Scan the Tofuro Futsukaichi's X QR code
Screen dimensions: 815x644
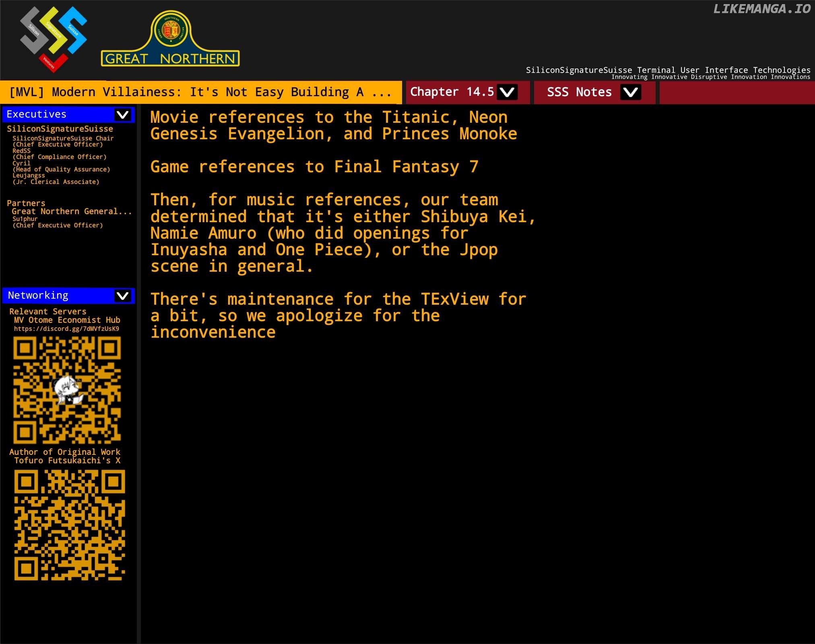coord(66,524)
